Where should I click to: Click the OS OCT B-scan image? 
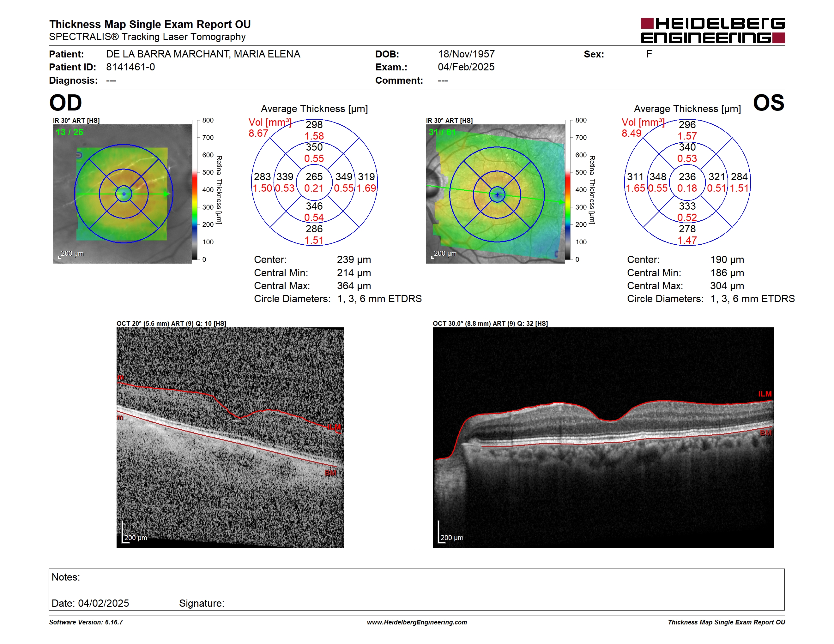point(603,438)
